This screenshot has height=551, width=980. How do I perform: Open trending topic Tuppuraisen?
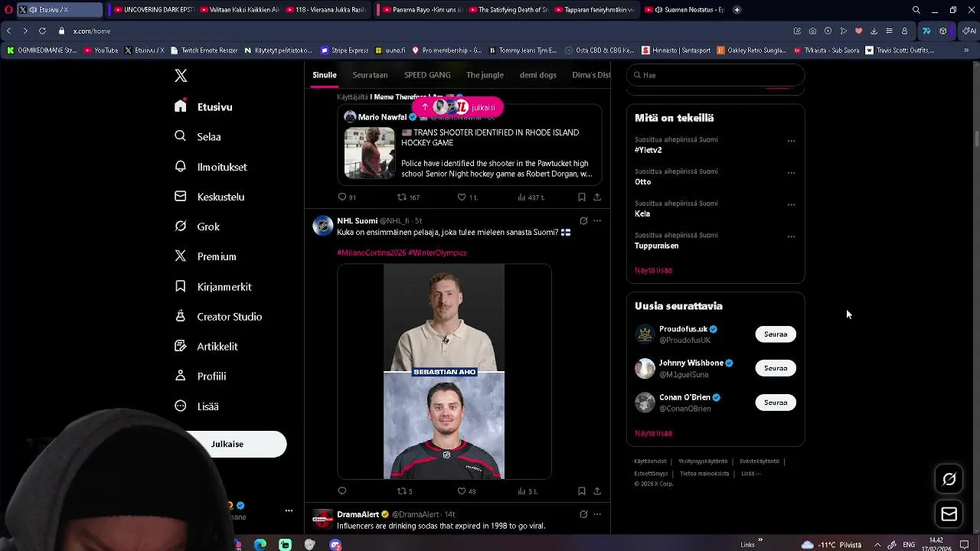coord(657,246)
